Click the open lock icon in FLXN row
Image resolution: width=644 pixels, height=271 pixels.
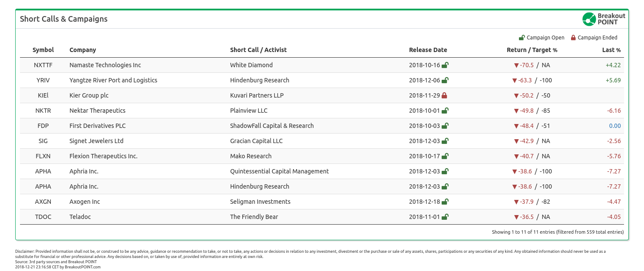point(445,156)
